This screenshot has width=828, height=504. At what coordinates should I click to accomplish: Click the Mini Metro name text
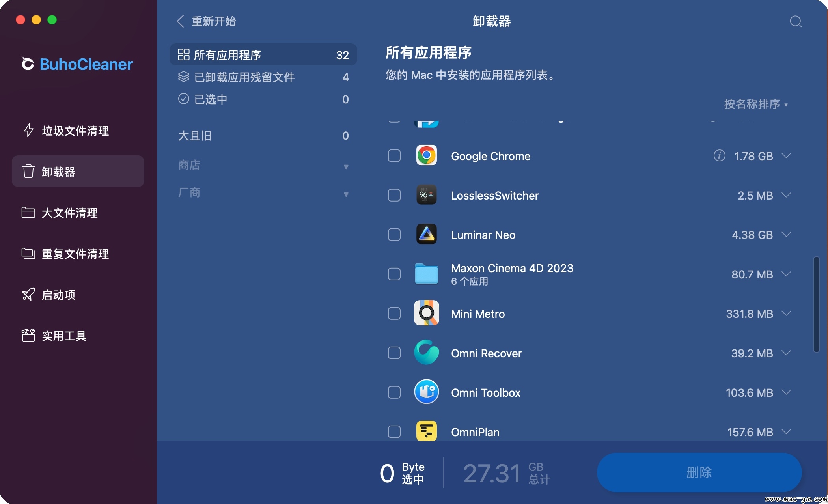[478, 314]
